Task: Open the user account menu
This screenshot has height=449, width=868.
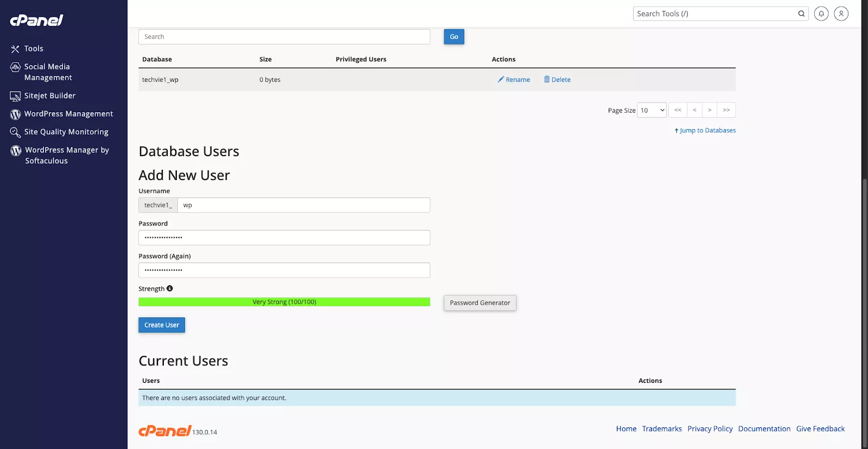Action: 841,14
